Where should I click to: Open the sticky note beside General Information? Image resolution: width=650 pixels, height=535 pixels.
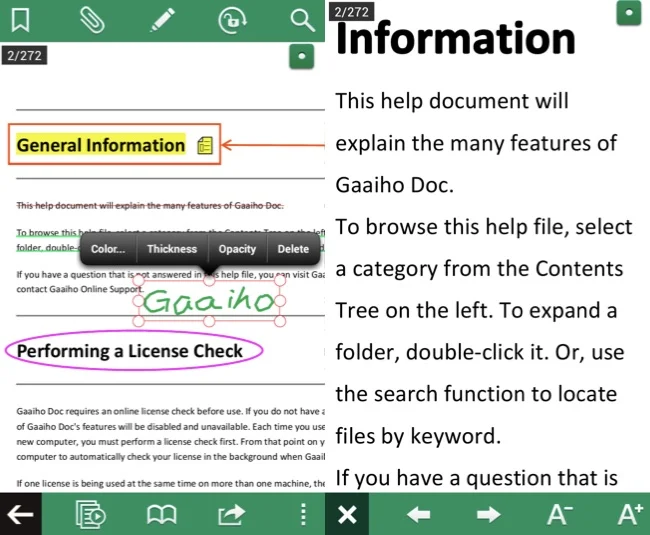[205, 145]
